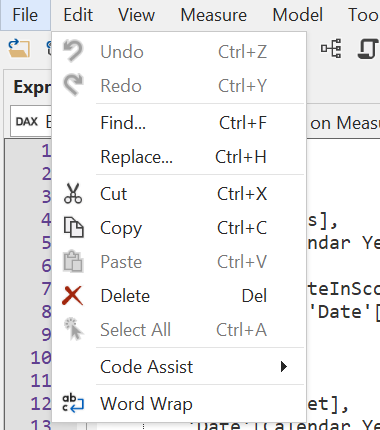The image size is (380, 430).
Task: Select Cut menu entry
Action: 179,194
